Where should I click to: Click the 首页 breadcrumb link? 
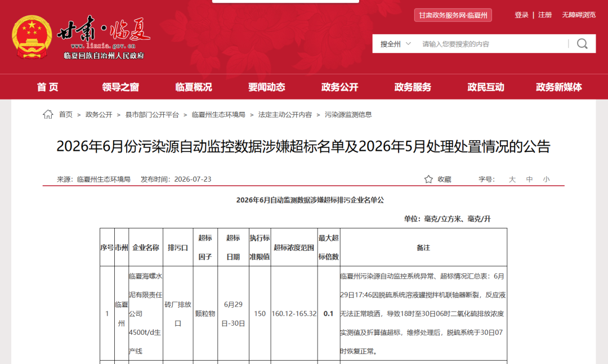pyautogui.click(x=65, y=114)
